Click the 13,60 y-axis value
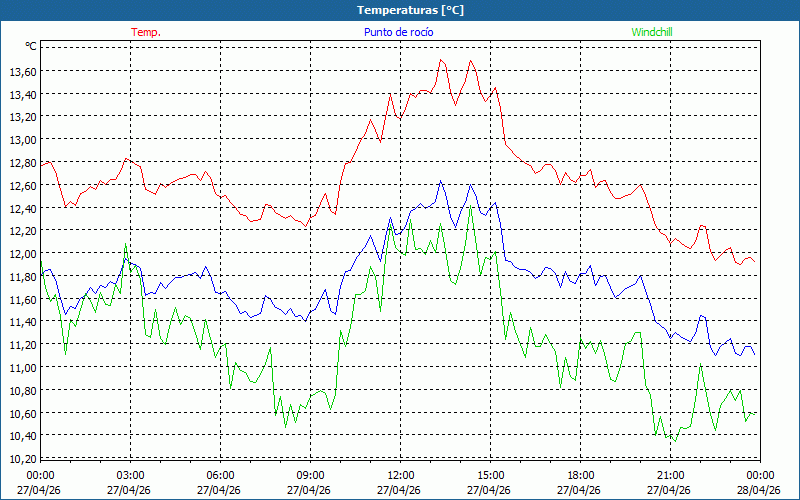 click(x=22, y=72)
